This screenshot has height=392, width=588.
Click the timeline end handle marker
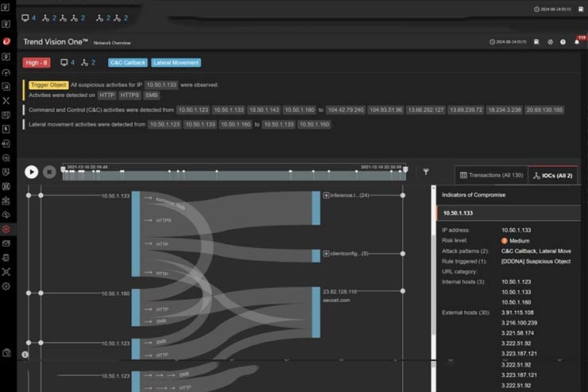point(405,169)
